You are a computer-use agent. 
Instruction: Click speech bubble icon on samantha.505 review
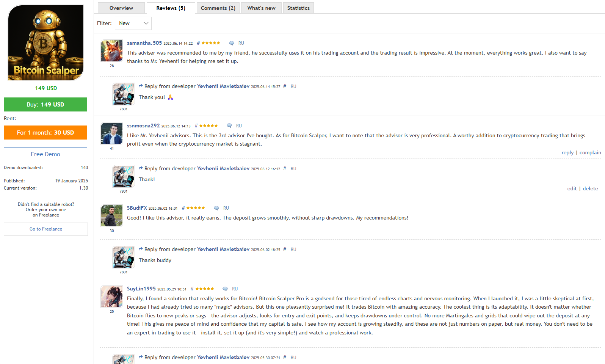231,43
